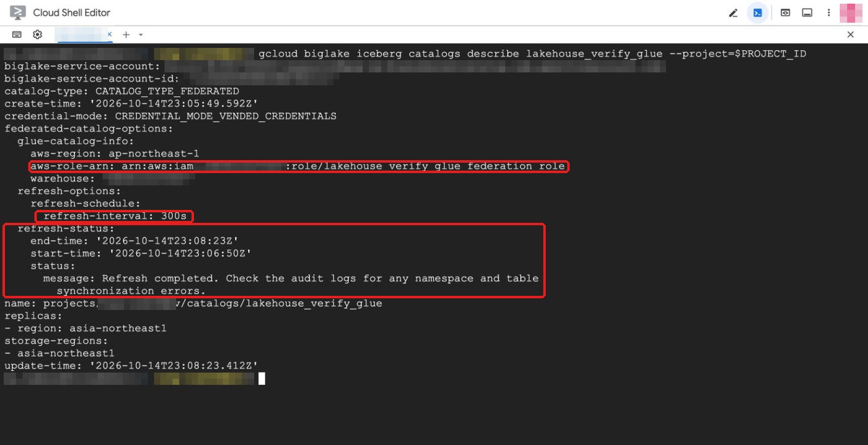
Task: Click the refresh-status start-time line
Action: (141, 253)
